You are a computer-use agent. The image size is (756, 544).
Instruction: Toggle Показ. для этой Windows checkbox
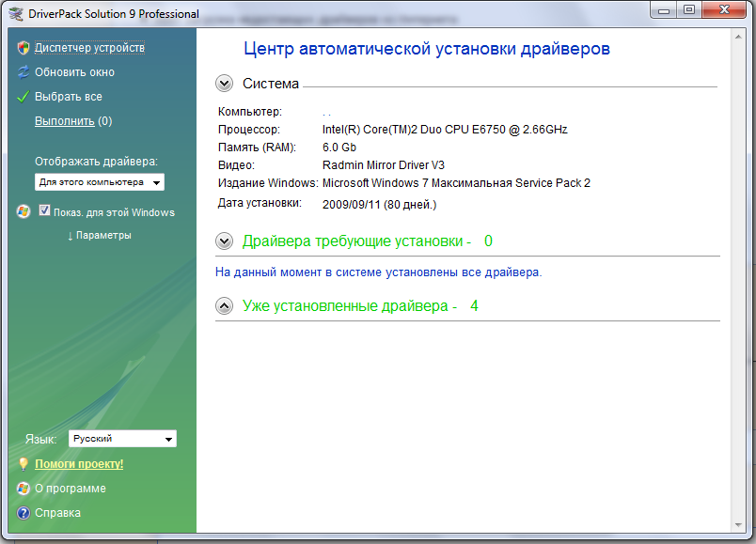point(44,210)
